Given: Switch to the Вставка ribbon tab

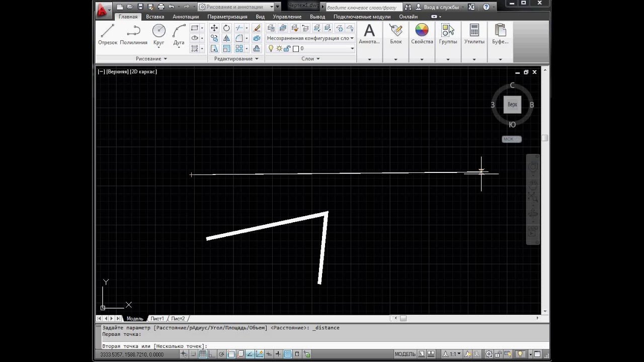Looking at the screenshot, I should pos(155,17).
